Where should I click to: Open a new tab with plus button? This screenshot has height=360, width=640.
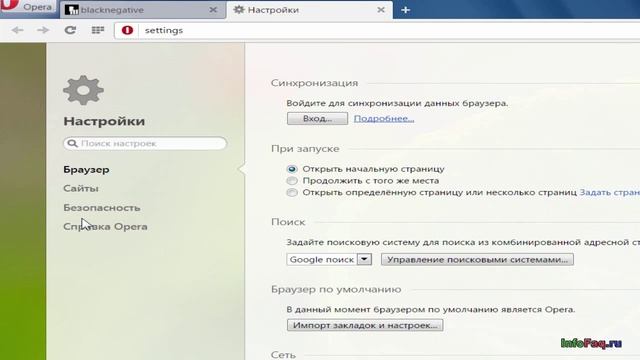[x=405, y=10]
